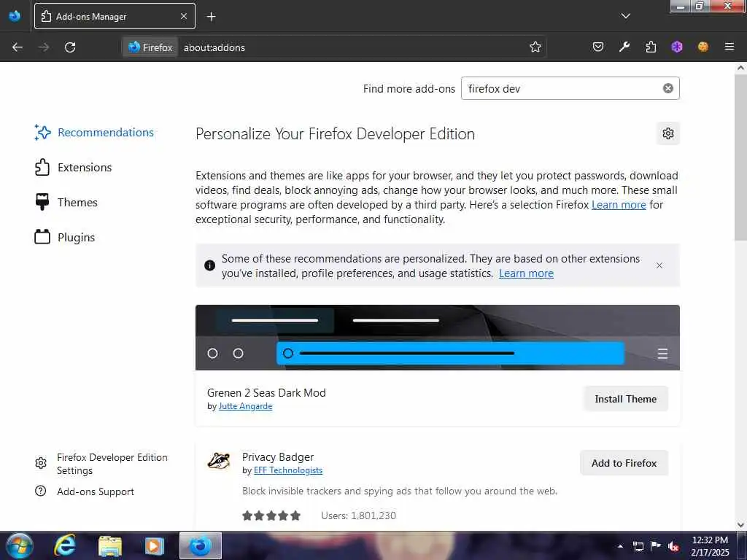Open Add-ons Support
Screen dimensions: 747x560
pos(85,491)
